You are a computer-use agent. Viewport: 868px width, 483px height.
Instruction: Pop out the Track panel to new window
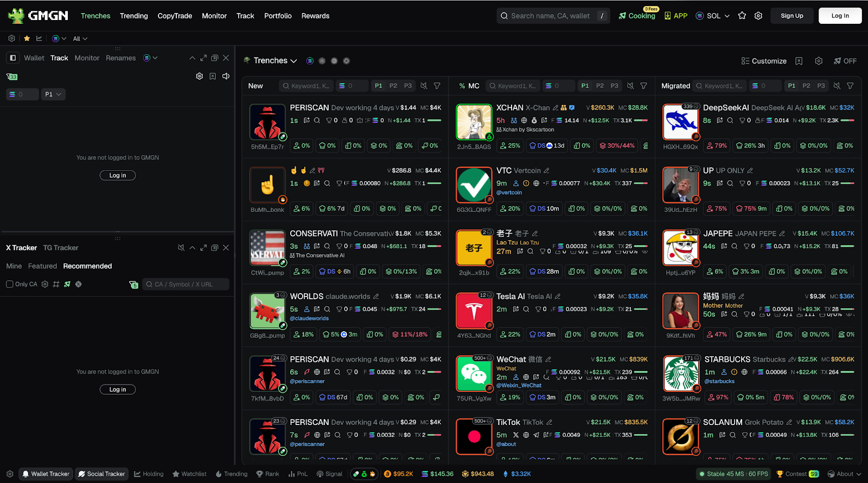point(214,58)
